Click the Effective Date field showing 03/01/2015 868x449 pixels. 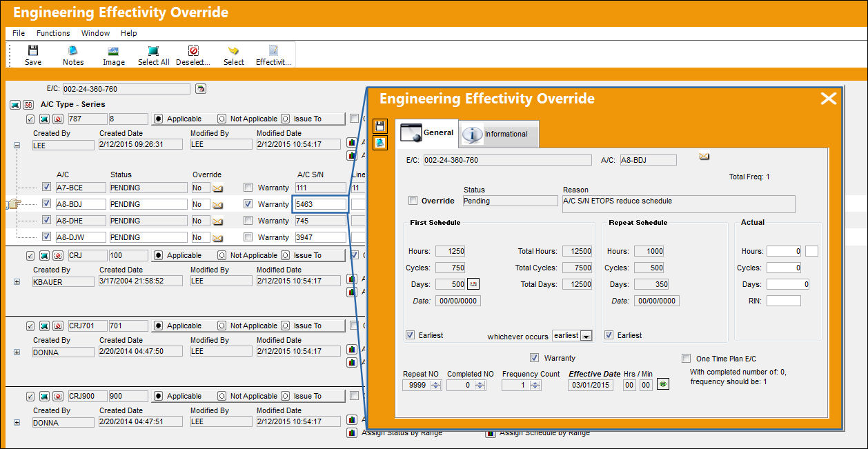[x=590, y=386]
